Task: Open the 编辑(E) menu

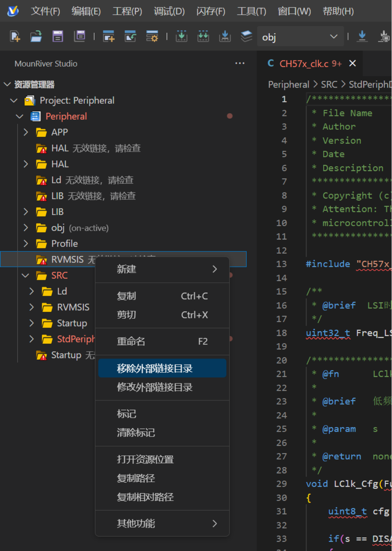Action: click(x=86, y=11)
